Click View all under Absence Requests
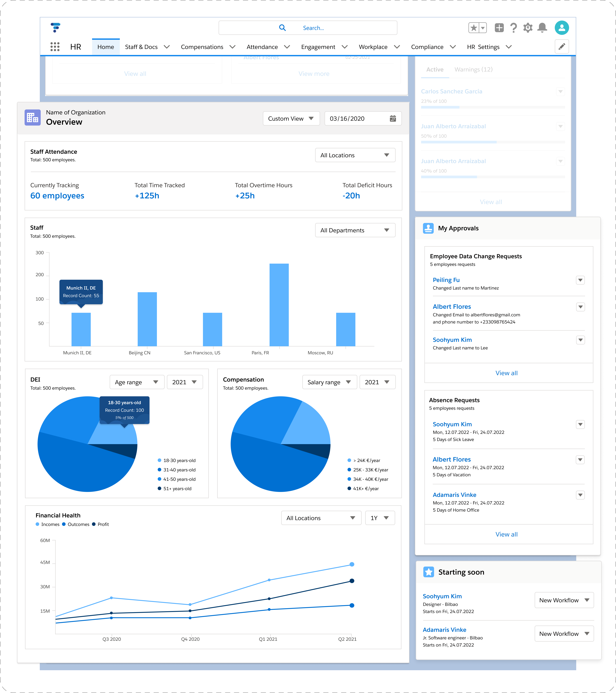 click(x=506, y=534)
